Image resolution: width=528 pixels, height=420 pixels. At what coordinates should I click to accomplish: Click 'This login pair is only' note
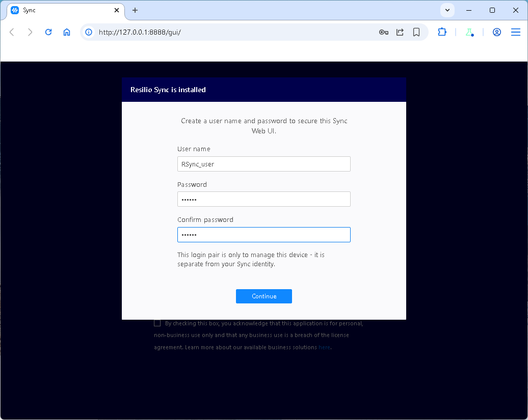tap(251, 259)
